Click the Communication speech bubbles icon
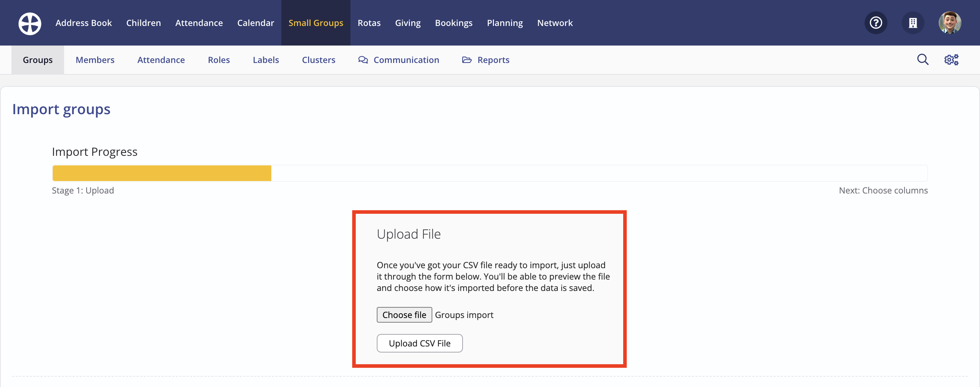The height and width of the screenshot is (387, 980). pyautogui.click(x=363, y=60)
